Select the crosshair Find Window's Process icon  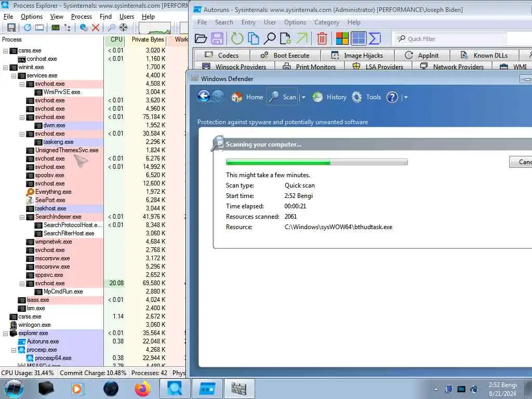124,28
